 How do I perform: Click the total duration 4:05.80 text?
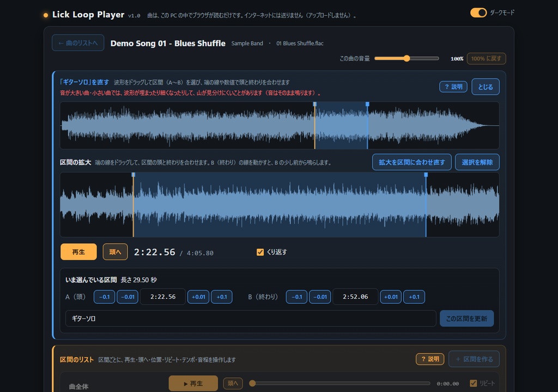(200, 253)
